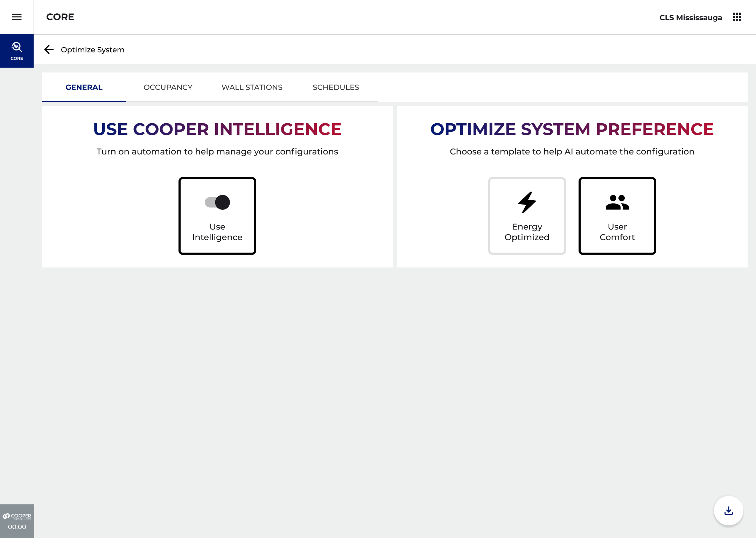Select the CORE sidebar icon
The width and height of the screenshot is (756, 538).
click(17, 51)
